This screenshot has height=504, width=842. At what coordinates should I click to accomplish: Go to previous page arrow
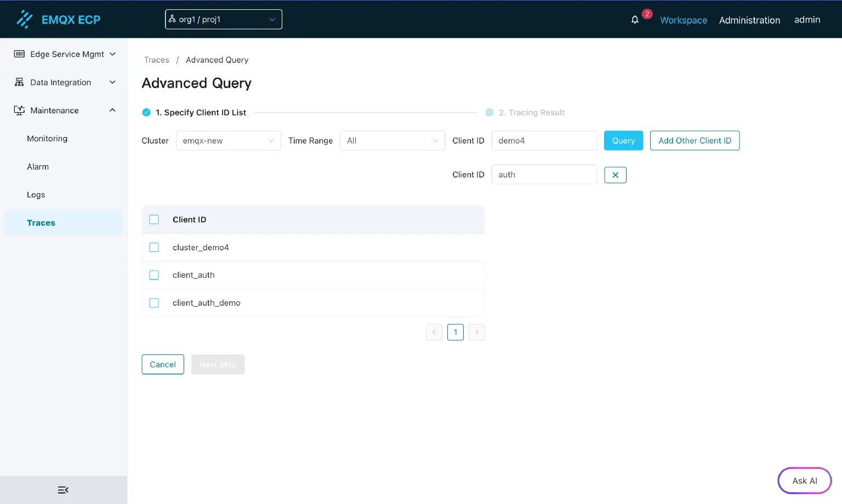coord(434,332)
